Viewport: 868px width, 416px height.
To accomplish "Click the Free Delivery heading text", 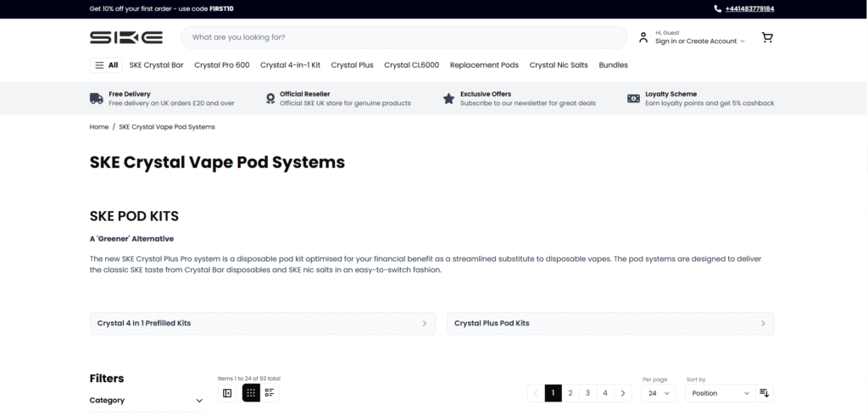I will (130, 94).
